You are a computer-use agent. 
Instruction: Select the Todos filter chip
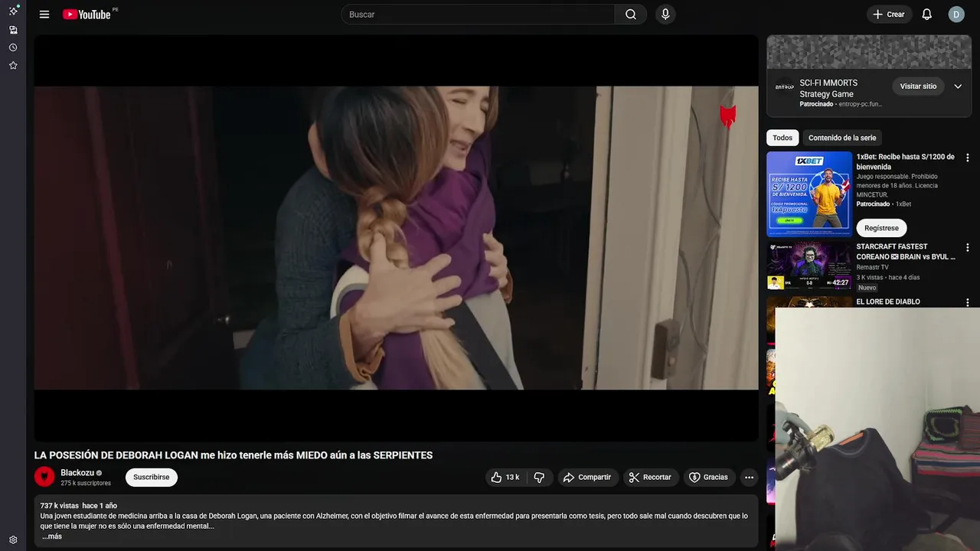(x=782, y=138)
